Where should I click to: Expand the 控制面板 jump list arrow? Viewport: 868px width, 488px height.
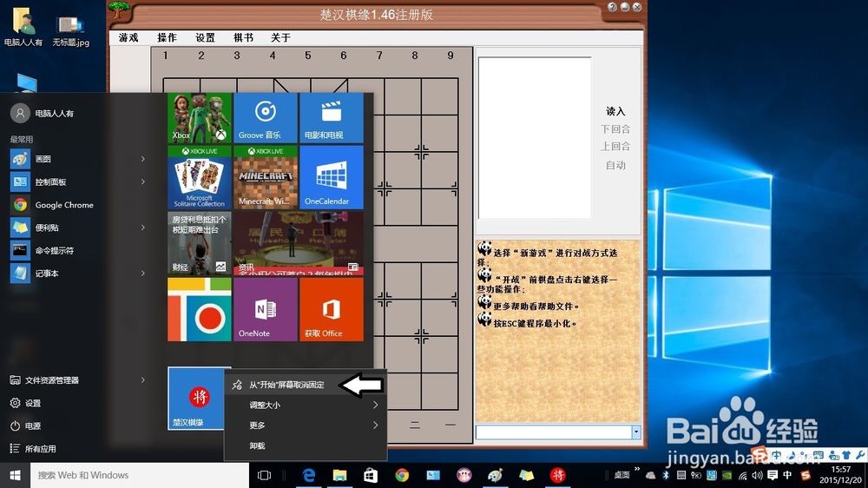pos(143,181)
